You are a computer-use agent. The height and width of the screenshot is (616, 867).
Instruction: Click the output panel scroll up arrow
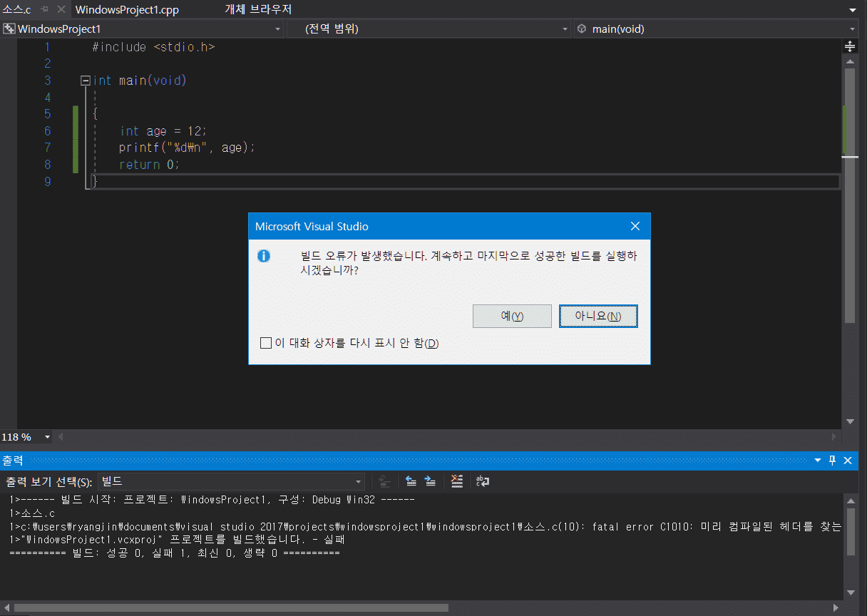[850, 500]
